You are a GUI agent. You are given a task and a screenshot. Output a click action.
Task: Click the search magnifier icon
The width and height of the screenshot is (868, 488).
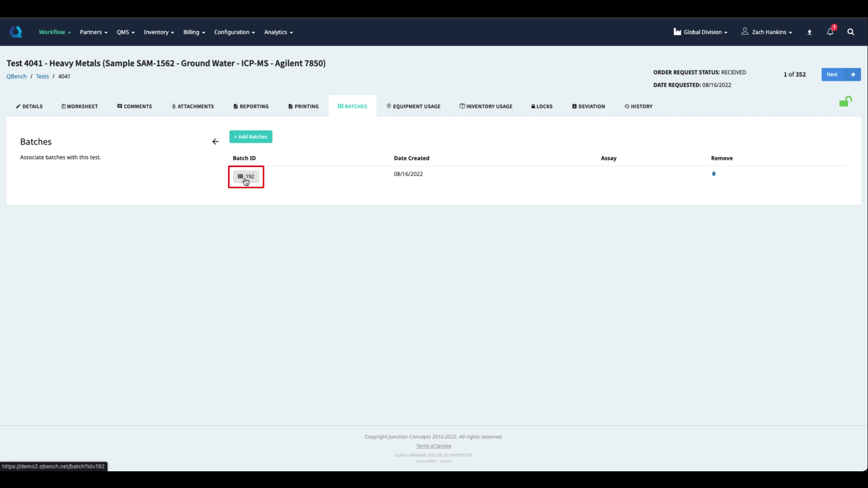[850, 32]
